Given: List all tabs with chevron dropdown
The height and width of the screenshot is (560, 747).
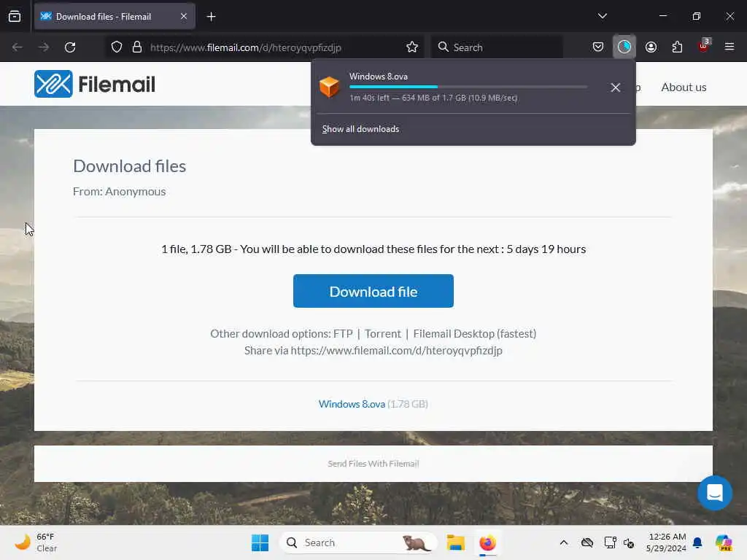Looking at the screenshot, I should click(602, 16).
